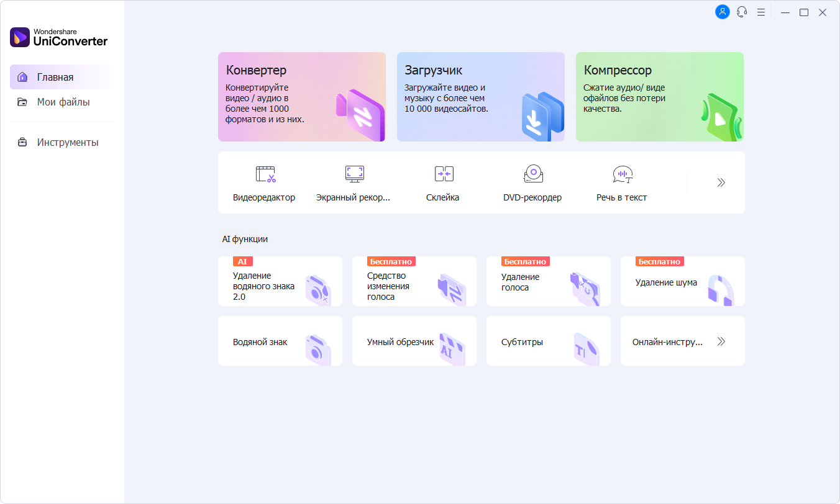Click the Удаление водяного знака camera icon
Image resolution: width=840 pixels, height=504 pixels.
tap(318, 290)
